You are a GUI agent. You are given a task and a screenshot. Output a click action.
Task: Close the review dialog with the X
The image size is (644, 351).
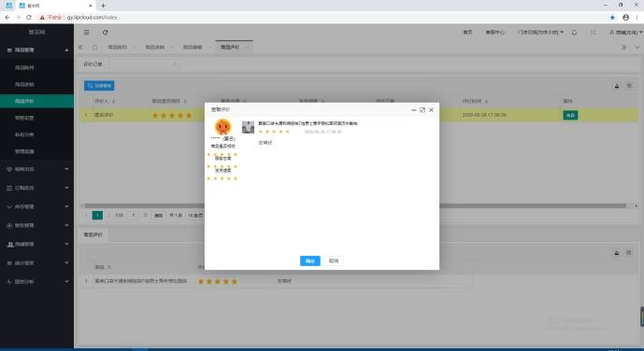click(431, 110)
